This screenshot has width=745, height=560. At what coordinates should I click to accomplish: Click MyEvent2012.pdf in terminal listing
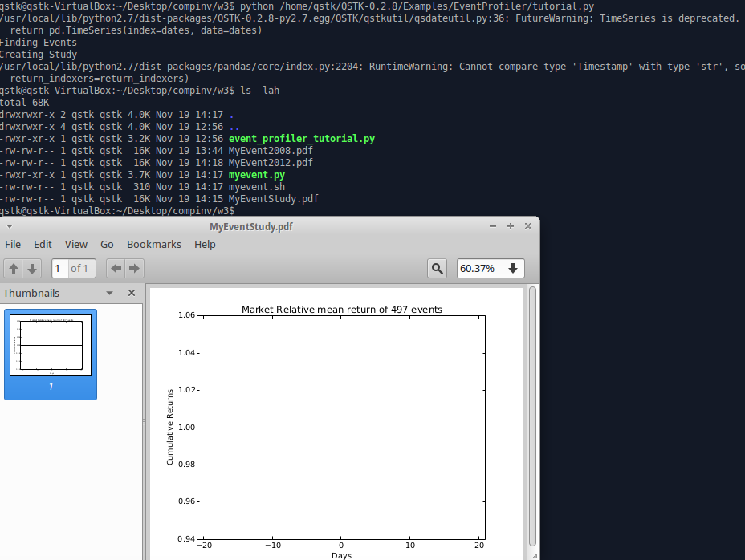(x=271, y=163)
